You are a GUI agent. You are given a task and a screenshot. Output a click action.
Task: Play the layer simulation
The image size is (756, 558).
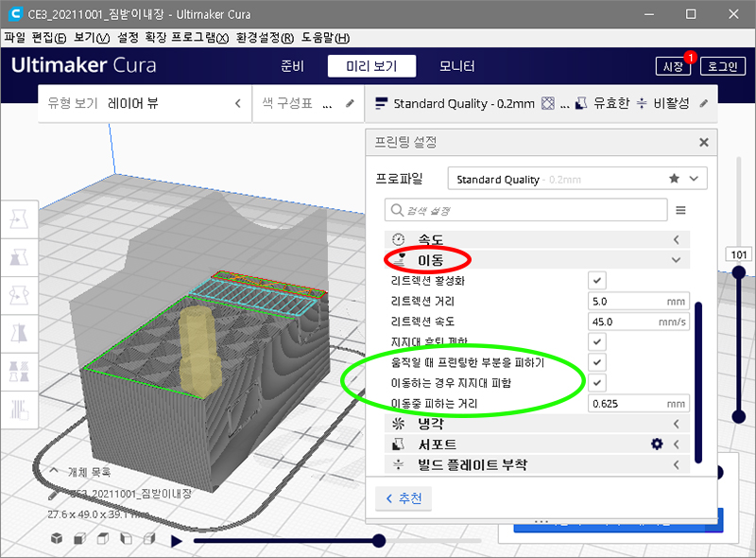(177, 541)
